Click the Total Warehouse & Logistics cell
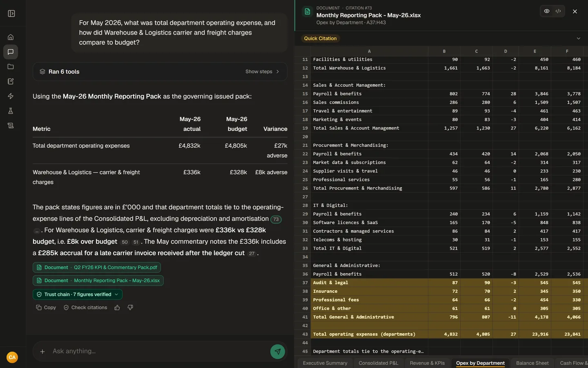Screen dimensions: 588x368 pyautogui.click(x=369, y=68)
